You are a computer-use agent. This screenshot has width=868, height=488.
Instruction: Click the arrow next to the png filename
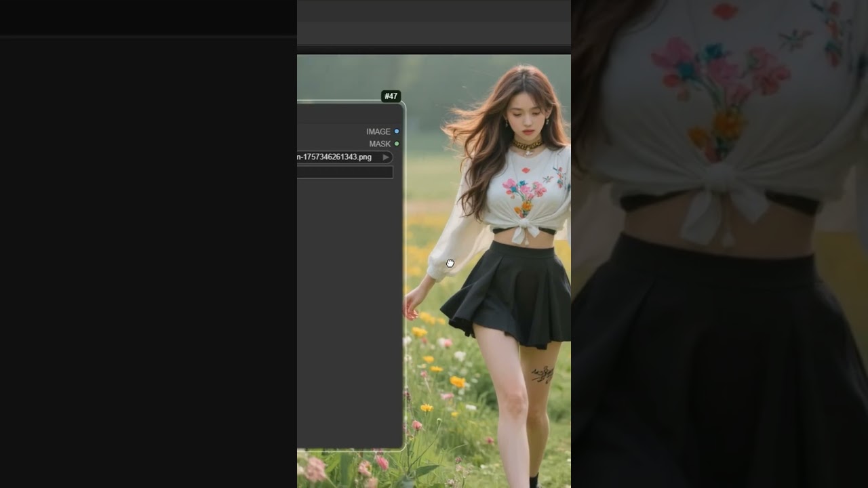coord(386,157)
